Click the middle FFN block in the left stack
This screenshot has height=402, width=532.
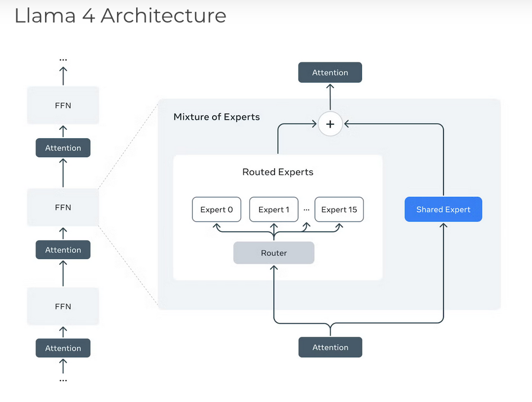pyautogui.click(x=63, y=207)
